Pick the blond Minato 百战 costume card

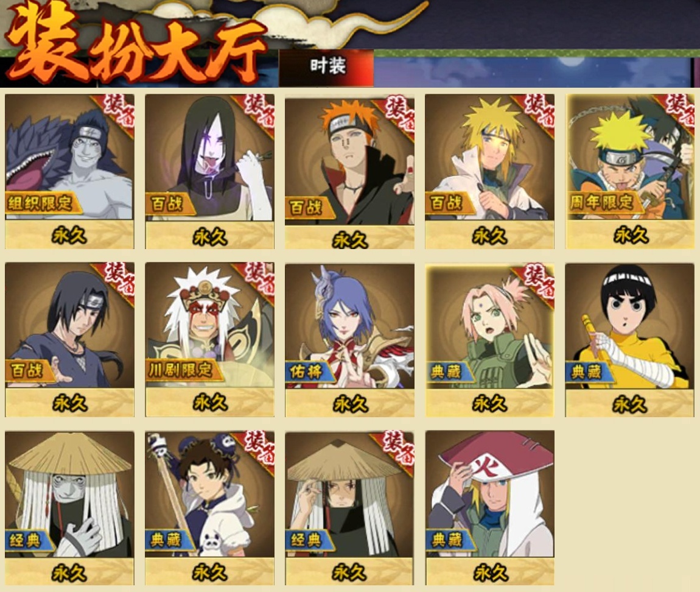(490, 171)
